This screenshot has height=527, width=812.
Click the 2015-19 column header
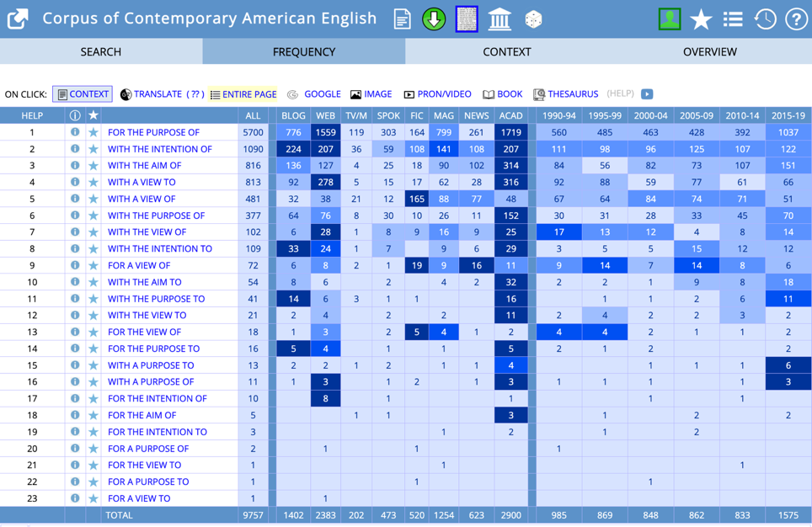tap(788, 115)
